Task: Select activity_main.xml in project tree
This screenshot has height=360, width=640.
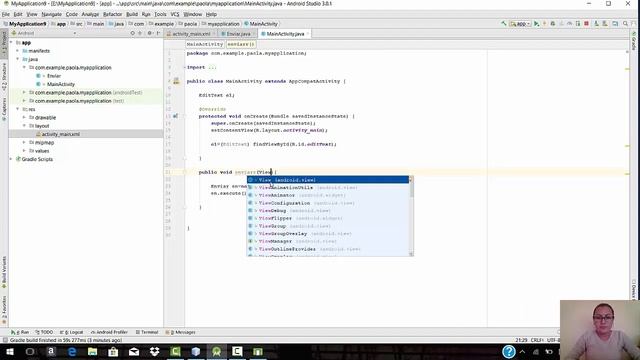Action: click(x=60, y=134)
